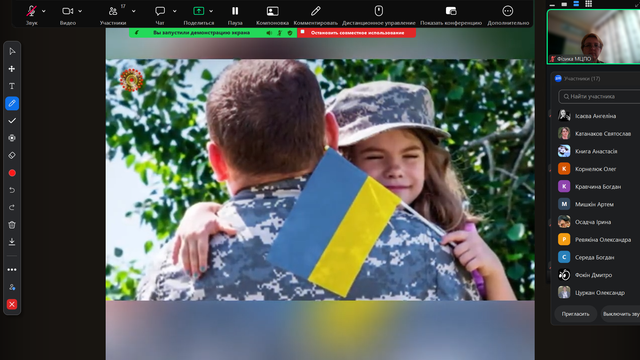Minimize the video panel with dash icon
The image size is (640, 360).
coord(552,4)
